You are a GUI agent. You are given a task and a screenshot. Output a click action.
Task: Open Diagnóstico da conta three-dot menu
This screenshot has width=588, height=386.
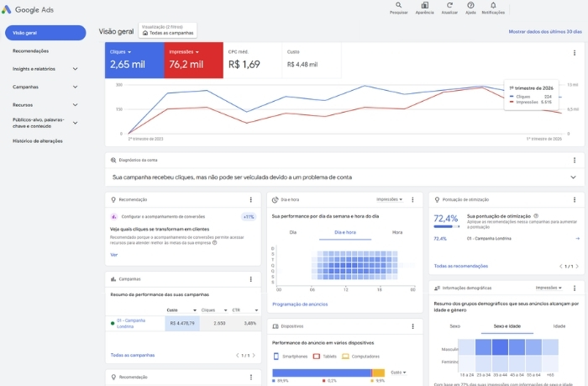click(x=575, y=161)
